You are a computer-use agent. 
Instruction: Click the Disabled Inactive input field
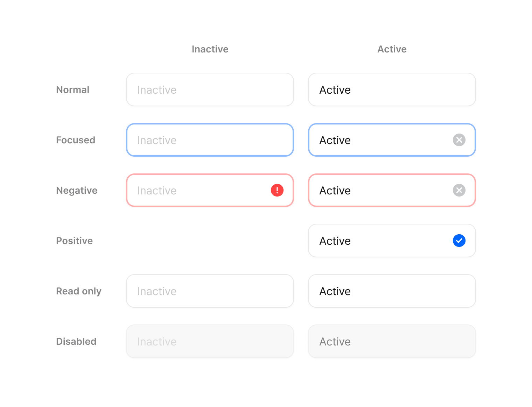pos(210,341)
